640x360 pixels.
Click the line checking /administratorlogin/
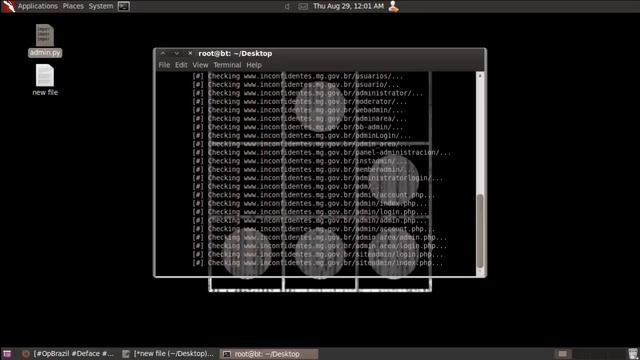click(x=318, y=178)
